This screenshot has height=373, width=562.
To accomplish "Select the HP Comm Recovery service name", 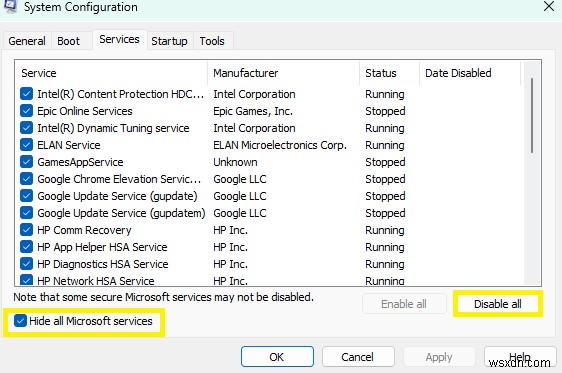I will pyautogui.click(x=84, y=230).
